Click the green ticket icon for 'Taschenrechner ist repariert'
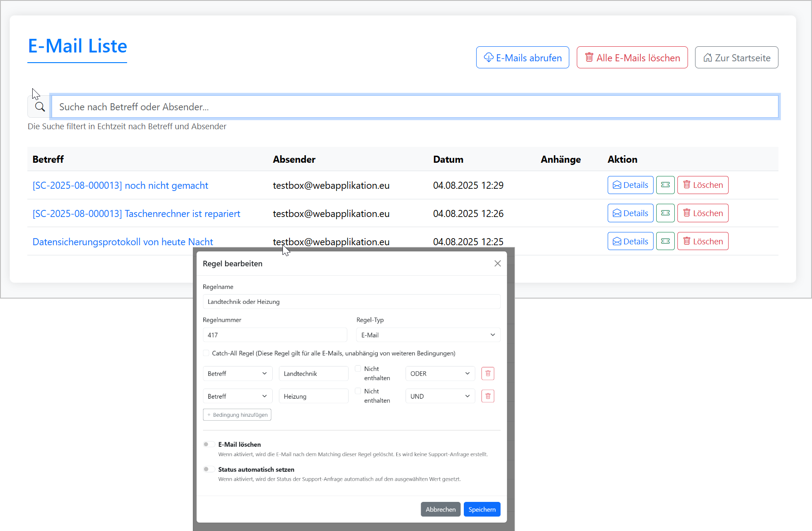This screenshot has width=812, height=531. [665, 213]
